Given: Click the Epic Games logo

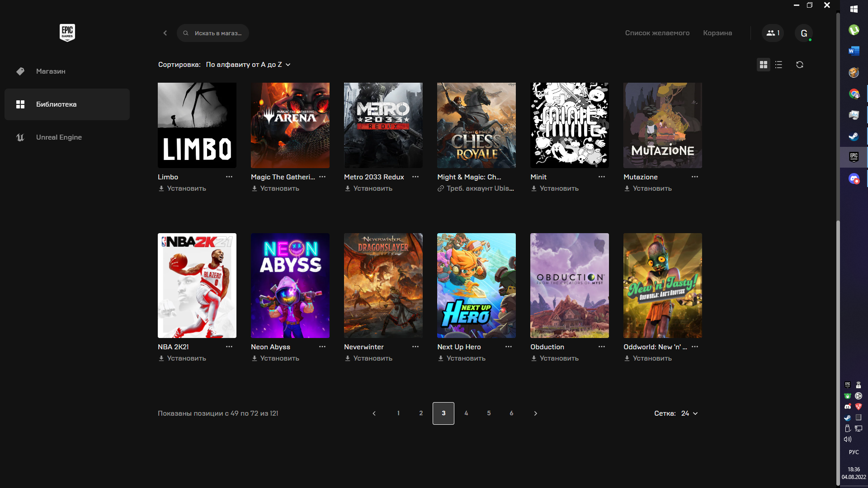Looking at the screenshot, I should (x=67, y=33).
